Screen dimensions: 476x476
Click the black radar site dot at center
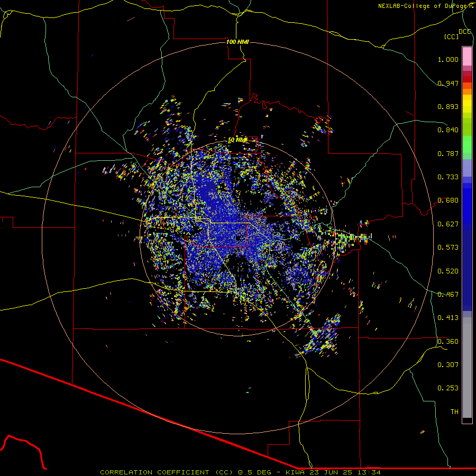pos(239,238)
